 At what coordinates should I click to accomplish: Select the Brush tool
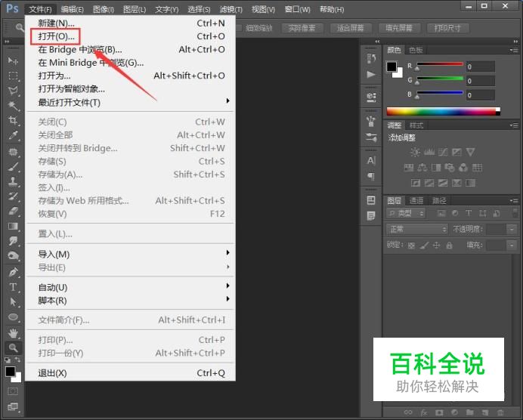(13, 167)
